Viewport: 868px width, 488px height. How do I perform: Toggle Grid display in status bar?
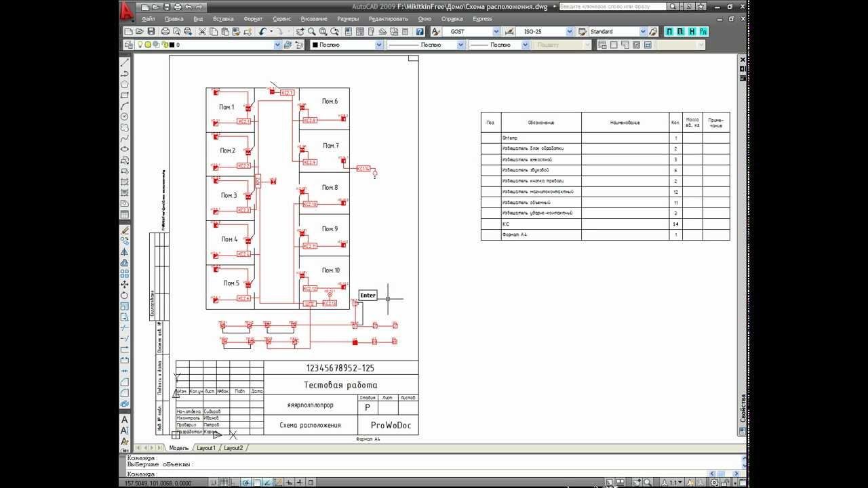[x=224, y=483]
